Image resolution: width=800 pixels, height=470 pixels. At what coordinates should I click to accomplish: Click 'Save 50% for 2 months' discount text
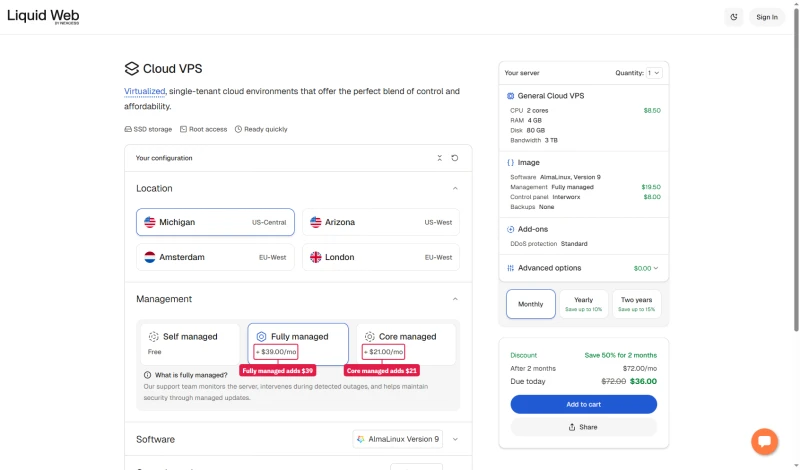pyautogui.click(x=621, y=355)
